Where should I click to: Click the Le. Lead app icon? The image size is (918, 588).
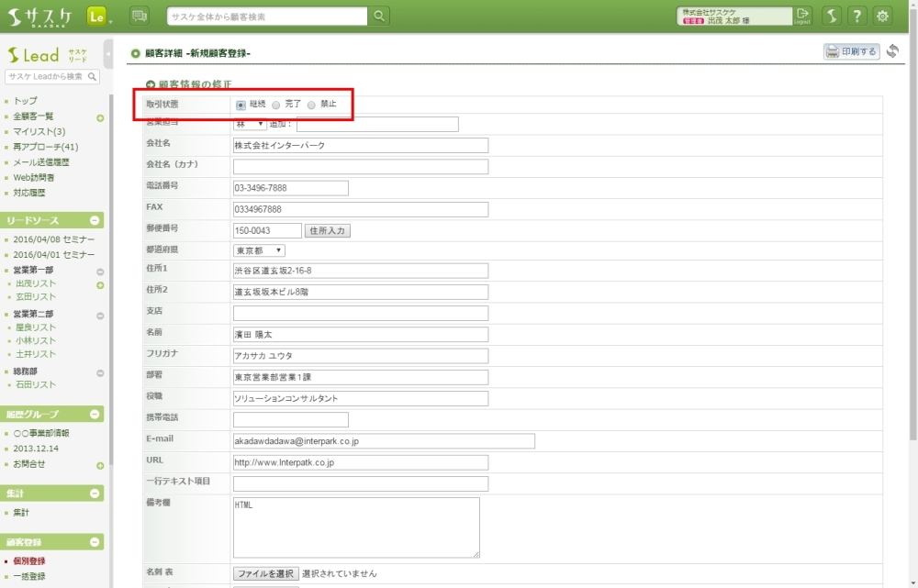[x=98, y=16]
